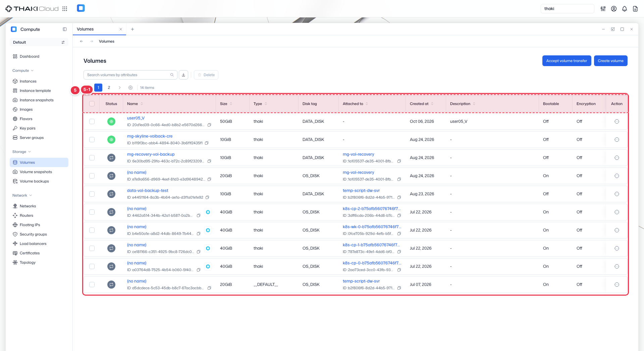Collapse the Compute sidebar panel icon

pyautogui.click(x=65, y=29)
